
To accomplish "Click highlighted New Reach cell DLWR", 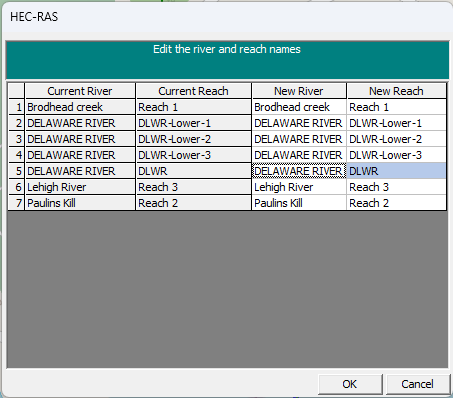I will [x=396, y=171].
